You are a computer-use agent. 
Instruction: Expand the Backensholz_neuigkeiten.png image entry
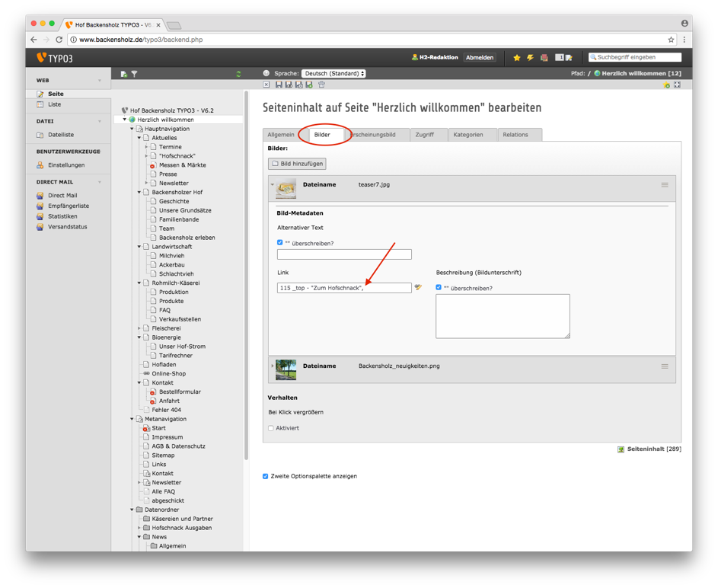pos(273,366)
